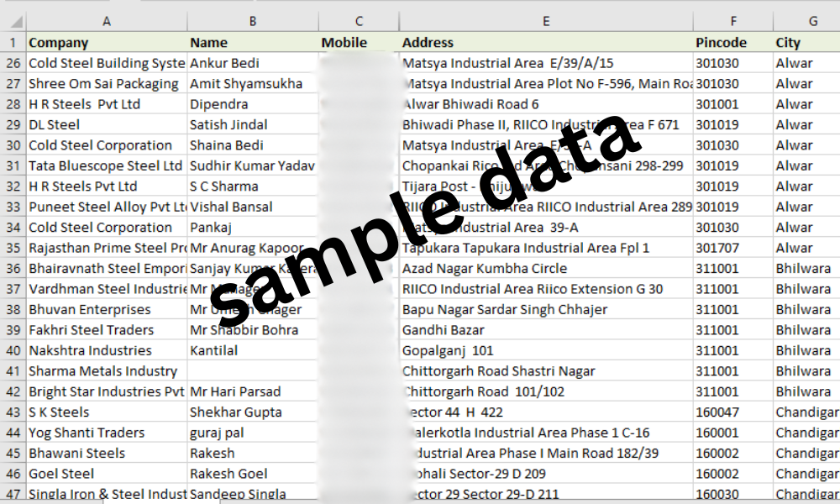Click the Select All corner triangle
Screen dimensions: 840x504
pyautogui.click(x=16, y=22)
